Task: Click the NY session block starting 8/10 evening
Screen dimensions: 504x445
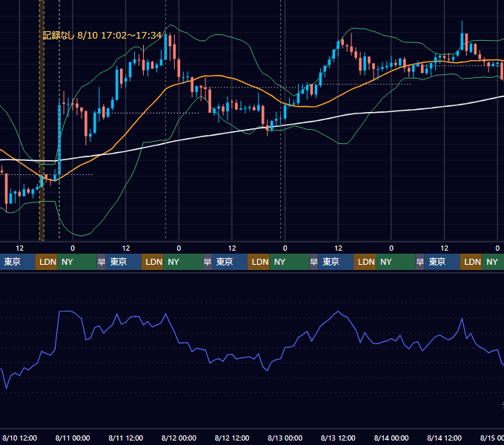Action: [x=77, y=262]
